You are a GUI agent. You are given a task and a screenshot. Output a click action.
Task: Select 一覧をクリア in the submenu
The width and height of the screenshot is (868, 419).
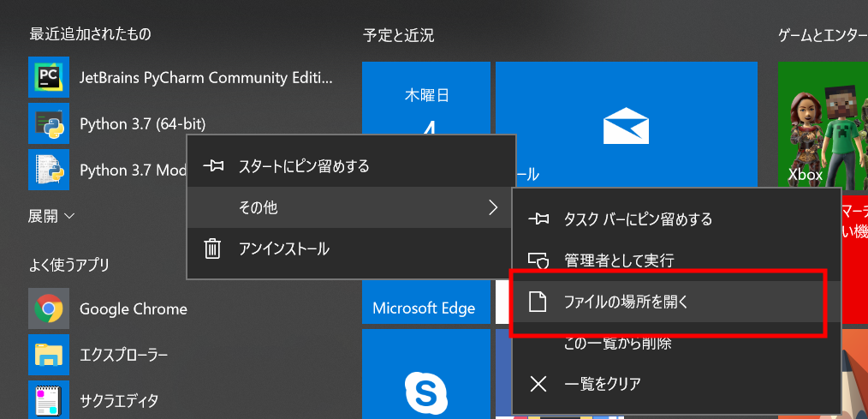(x=676, y=384)
